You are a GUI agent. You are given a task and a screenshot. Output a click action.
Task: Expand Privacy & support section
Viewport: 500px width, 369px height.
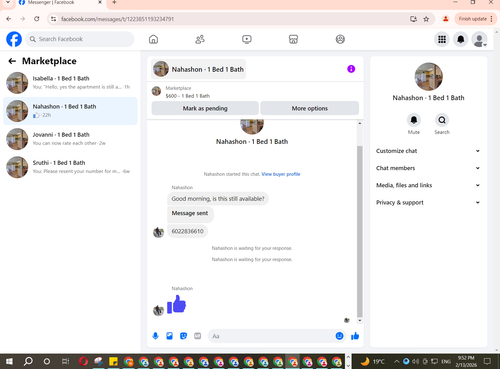coord(428,202)
